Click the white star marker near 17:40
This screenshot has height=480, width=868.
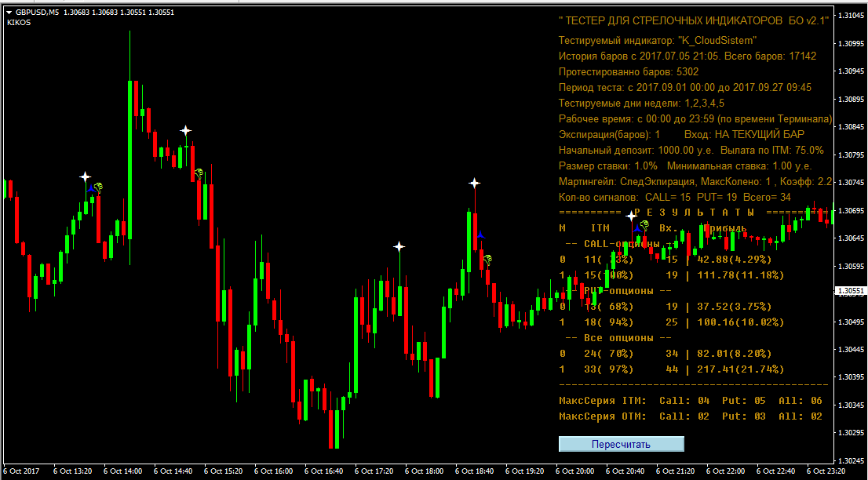(x=399, y=247)
